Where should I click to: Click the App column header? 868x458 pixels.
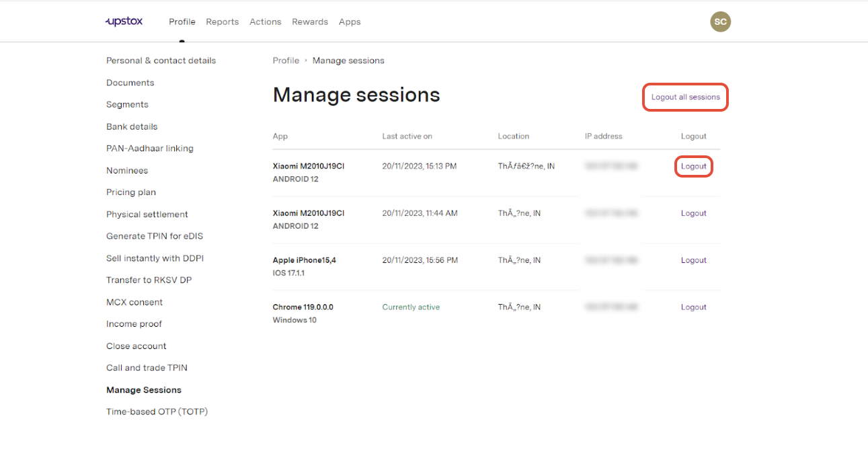[280, 137]
